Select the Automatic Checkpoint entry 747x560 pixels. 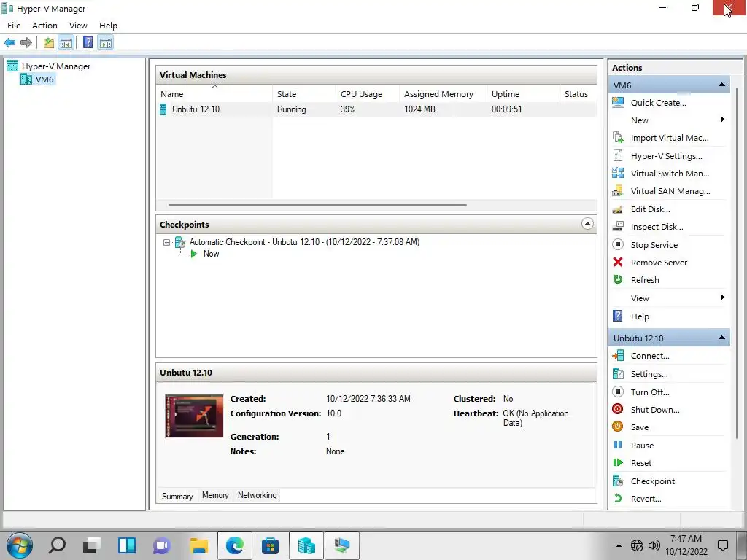pyautogui.click(x=304, y=242)
